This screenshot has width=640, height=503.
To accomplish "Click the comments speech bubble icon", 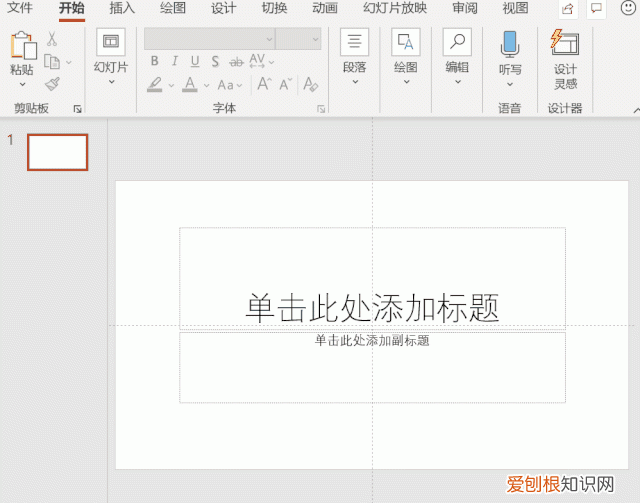I will (596, 8).
